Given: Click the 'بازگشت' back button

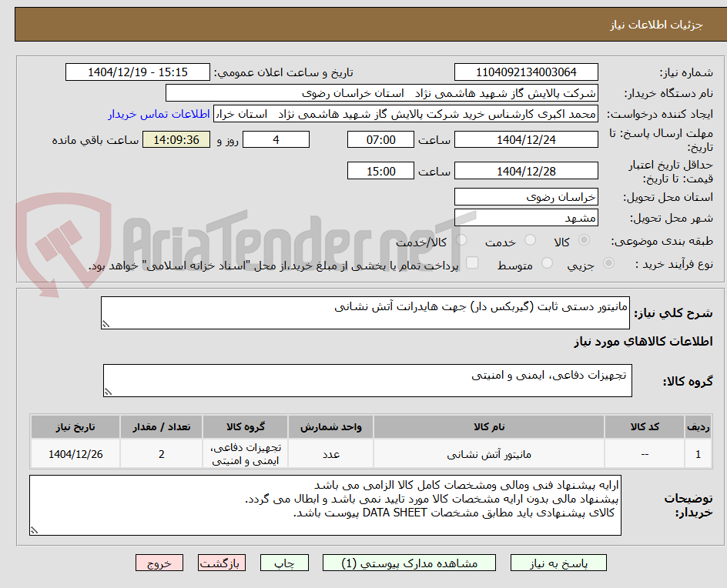Looking at the screenshot, I should coord(222,563).
